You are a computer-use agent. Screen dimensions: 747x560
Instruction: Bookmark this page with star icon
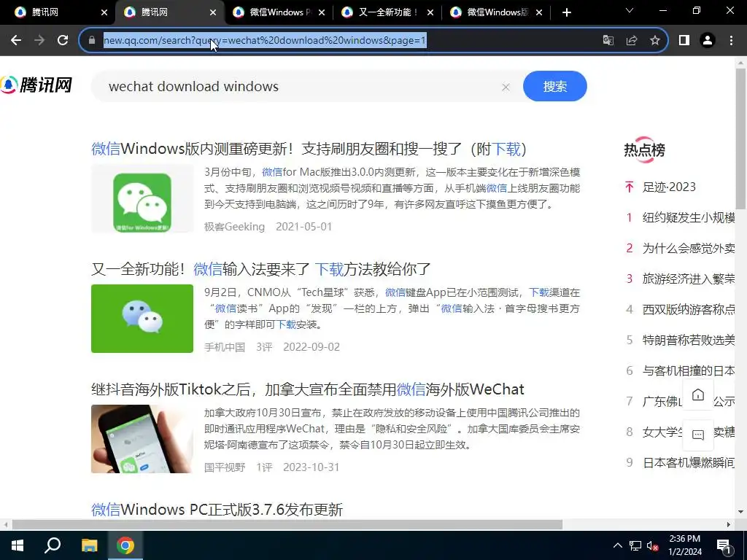655,41
